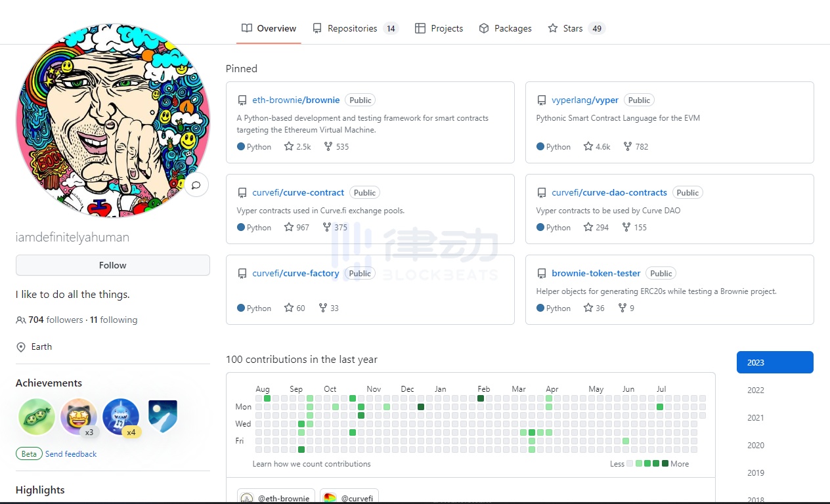The width and height of the screenshot is (830, 504).
Task: Click the Stars count badge 49
Action: (597, 28)
